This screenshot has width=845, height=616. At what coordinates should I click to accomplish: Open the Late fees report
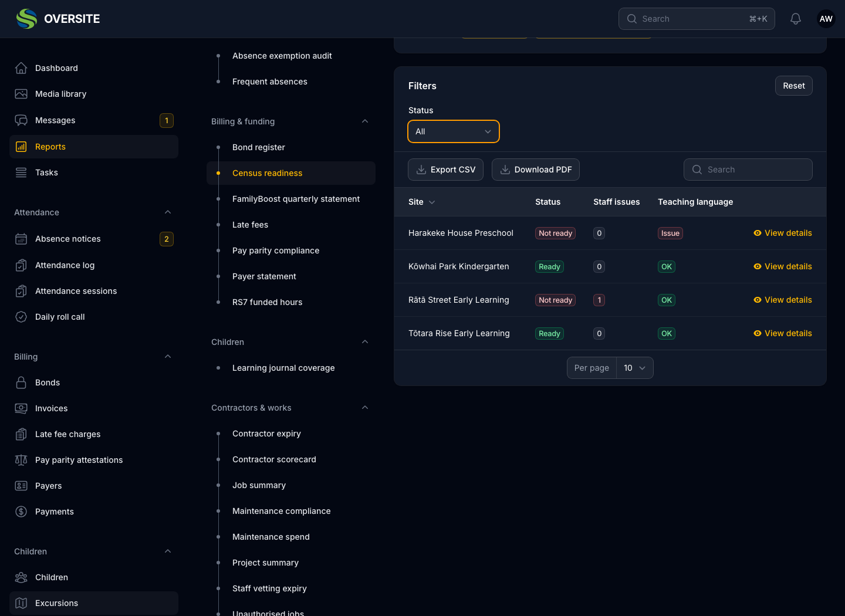point(291,225)
